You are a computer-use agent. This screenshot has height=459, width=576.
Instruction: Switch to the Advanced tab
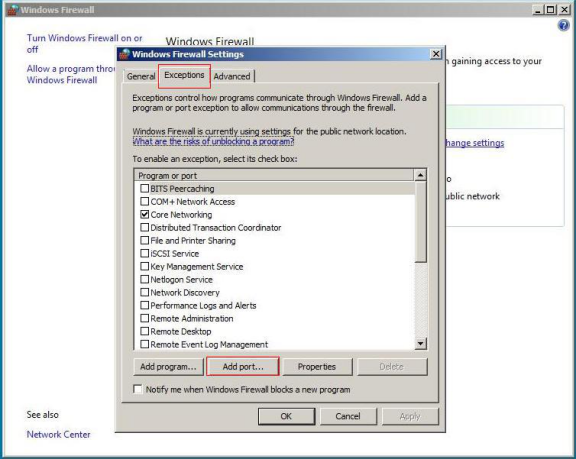pyautogui.click(x=232, y=76)
